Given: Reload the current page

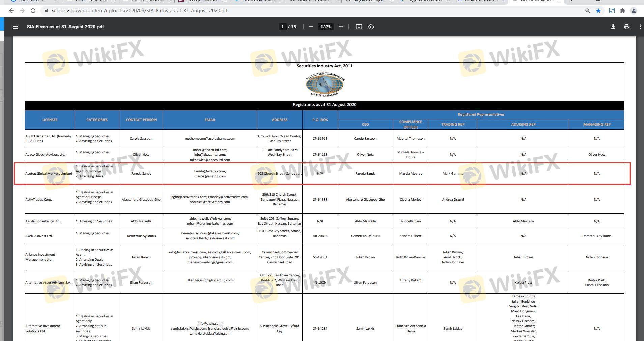Looking at the screenshot, I should [x=33, y=11].
